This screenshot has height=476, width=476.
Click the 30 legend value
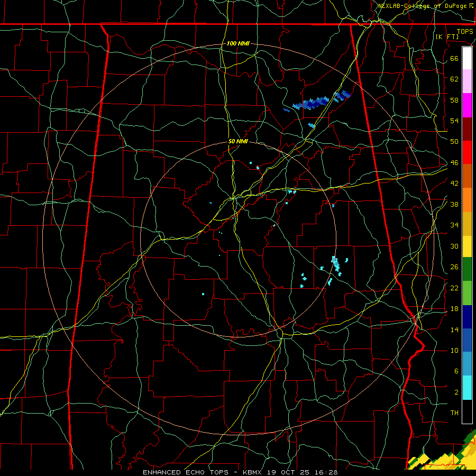tap(454, 246)
